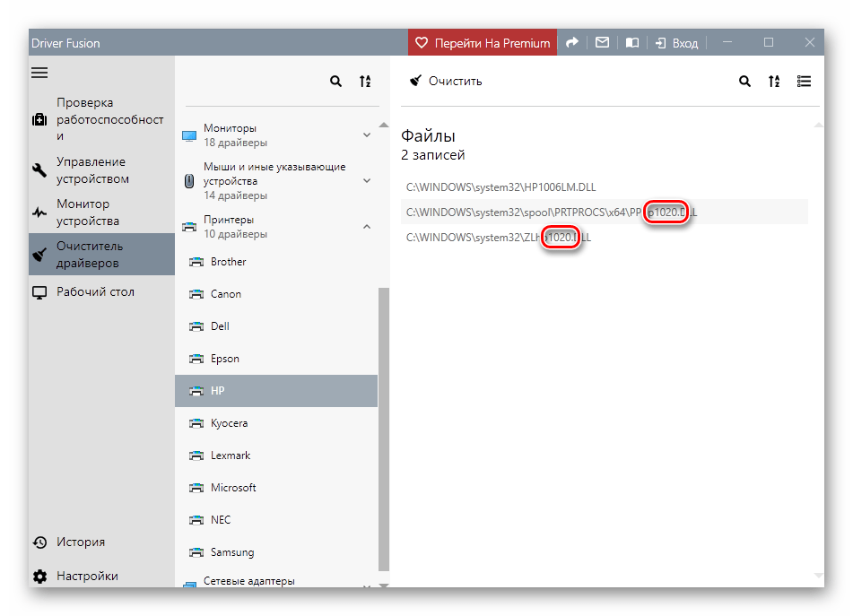Click Перейти На Premium button

pyautogui.click(x=483, y=42)
